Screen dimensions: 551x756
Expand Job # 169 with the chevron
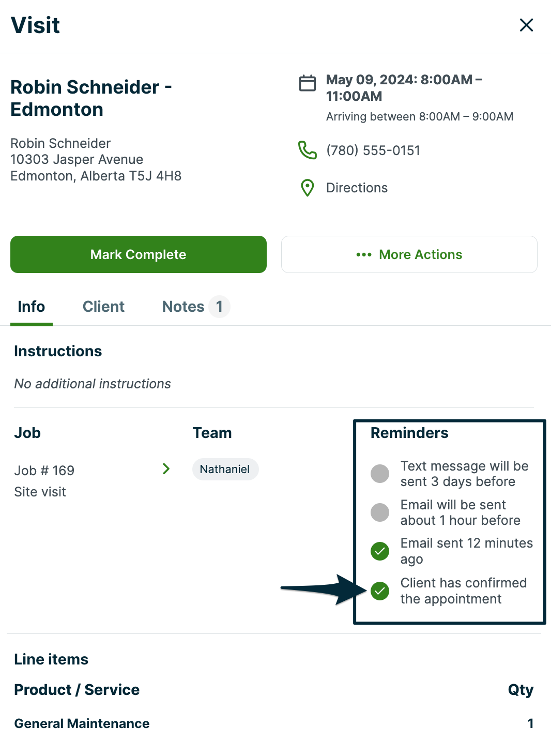(x=166, y=469)
